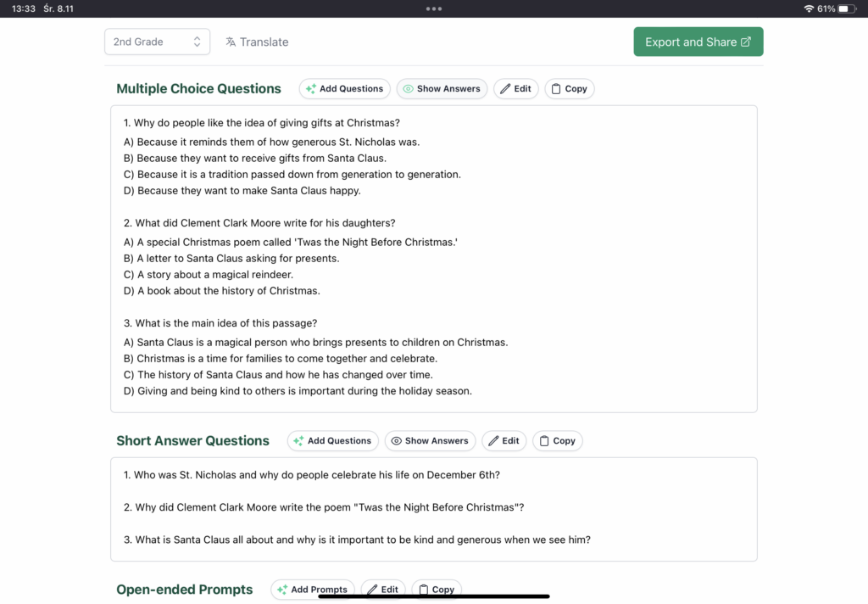Add Prompts to Open-ended Prompts section
The height and width of the screenshot is (604, 868).
[312, 589]
